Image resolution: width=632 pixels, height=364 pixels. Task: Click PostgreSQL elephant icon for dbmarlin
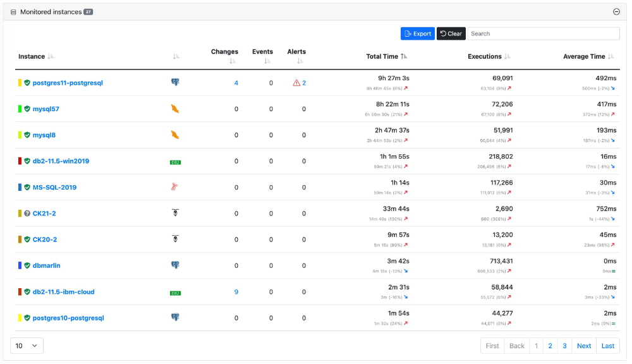coord(175,265)
